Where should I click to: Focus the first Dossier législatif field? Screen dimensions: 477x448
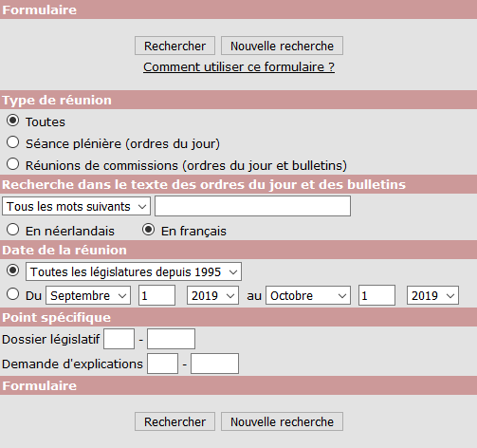tap(119, 339)
